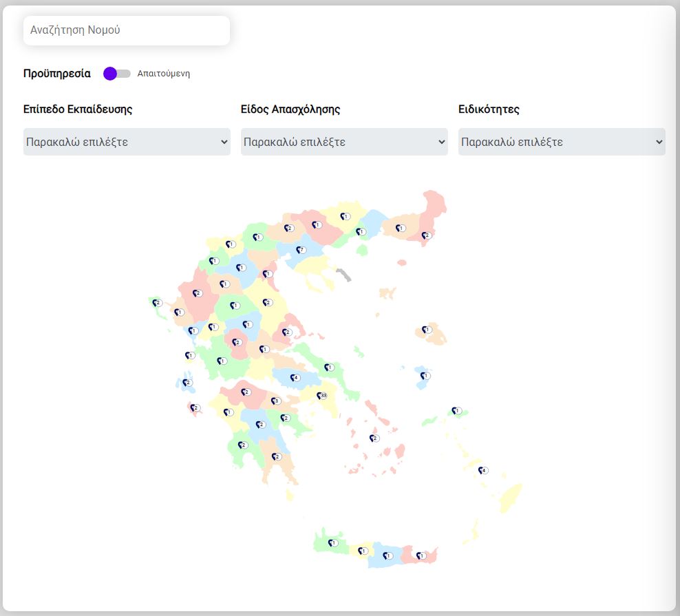Open the Επίπεδο Εκπαίδευσης dropdown

[x=127, y=142]
